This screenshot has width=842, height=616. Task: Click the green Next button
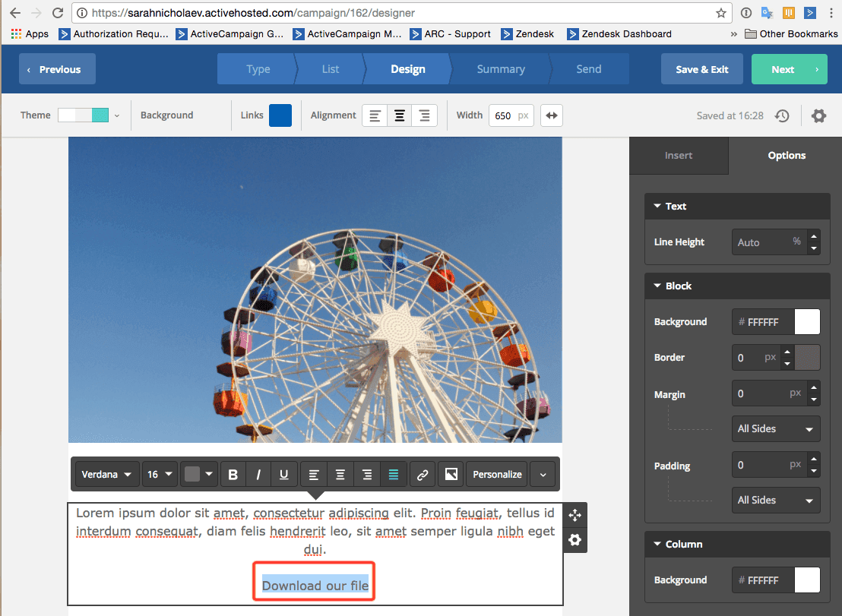(789, 69)
